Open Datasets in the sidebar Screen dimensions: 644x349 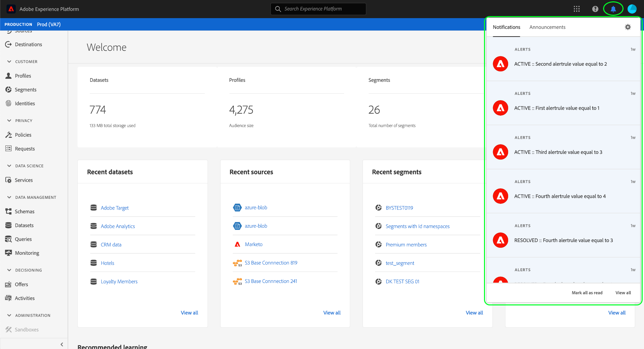[x=19, y=225]
